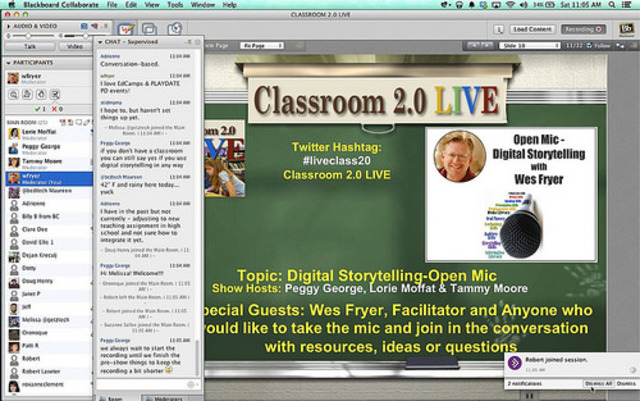This screenshot has height=401, width=640.
Task: Open the Slide 10 page dropdown
Action: pyautogui.click(x=529, y=46)
